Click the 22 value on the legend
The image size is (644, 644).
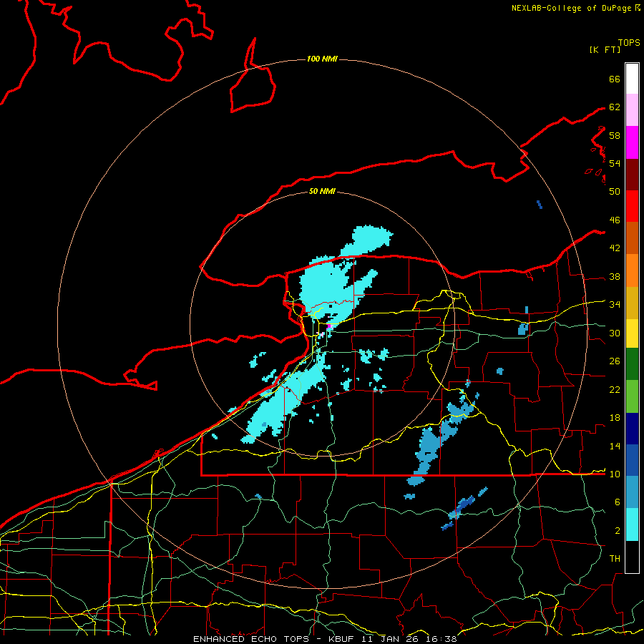(615, 389)
